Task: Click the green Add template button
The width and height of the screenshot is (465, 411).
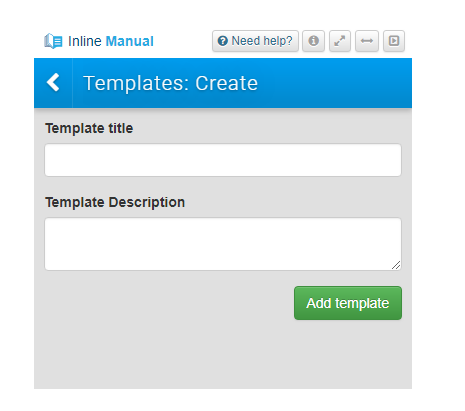Action: click(348, 303)
